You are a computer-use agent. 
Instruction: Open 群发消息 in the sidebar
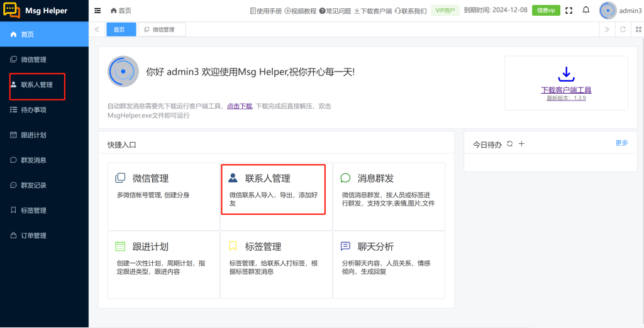[x=45, y=160]
